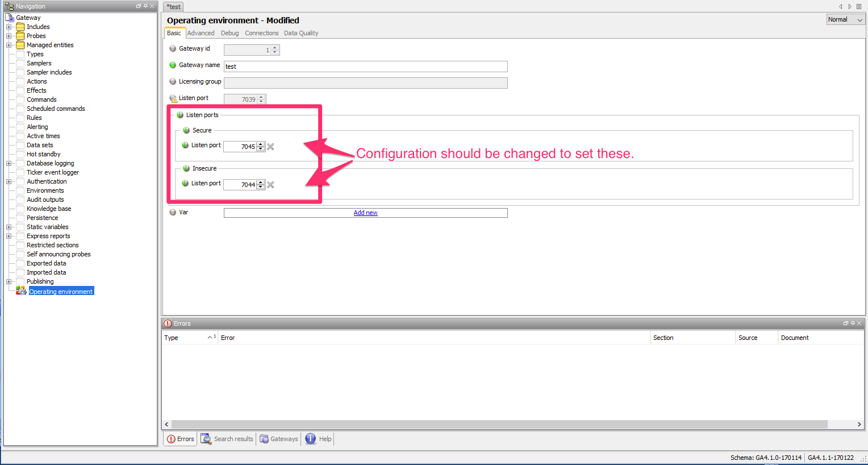Toggle the Gateway name status indicator
Viewport: 868px width, 465px height.
coord(173,65)
